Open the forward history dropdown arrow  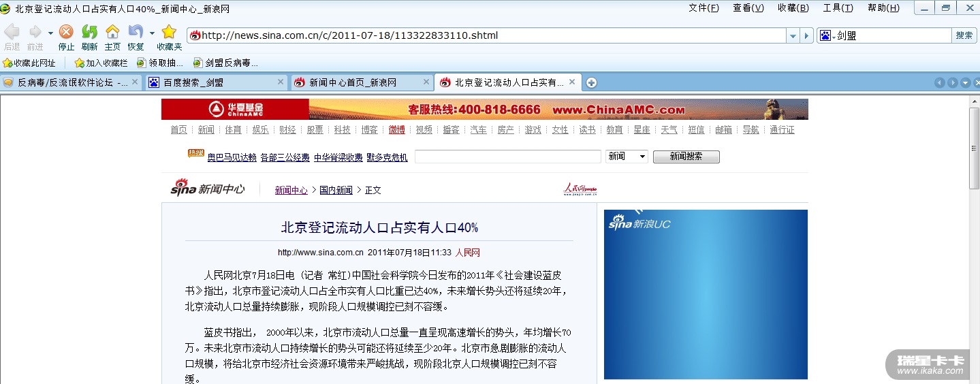click(50, 33)
